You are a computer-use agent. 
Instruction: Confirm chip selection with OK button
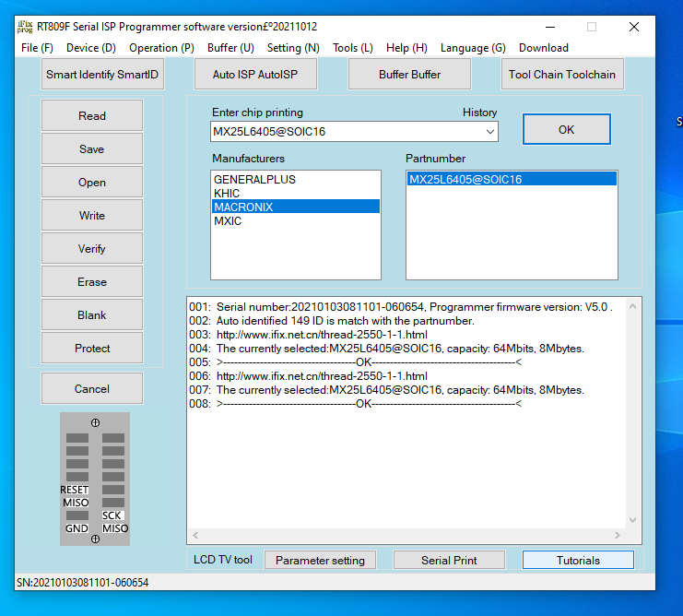566,130
